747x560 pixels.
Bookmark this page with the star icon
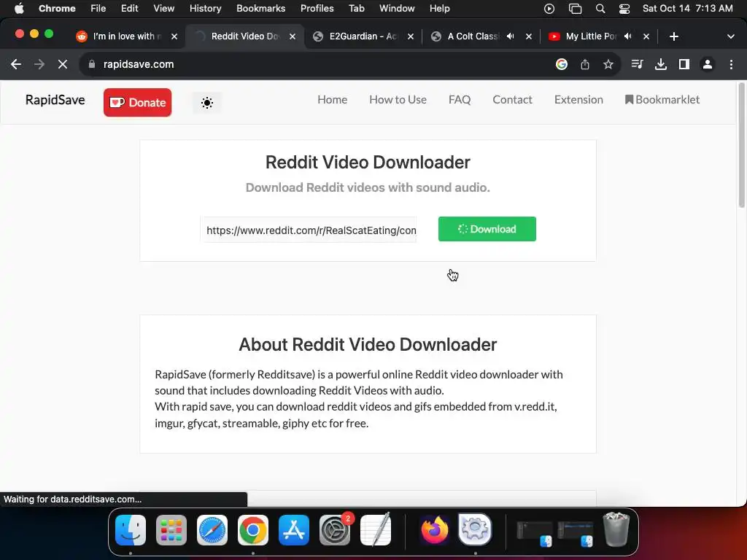pyautogui.click(x=608, y=64)
